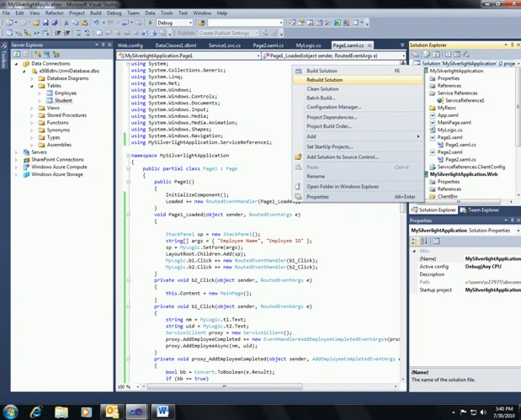Click the Refresh icon in Server Explorer
The height and width of the screenshot is (420, 521).
(x=17, y=54)
